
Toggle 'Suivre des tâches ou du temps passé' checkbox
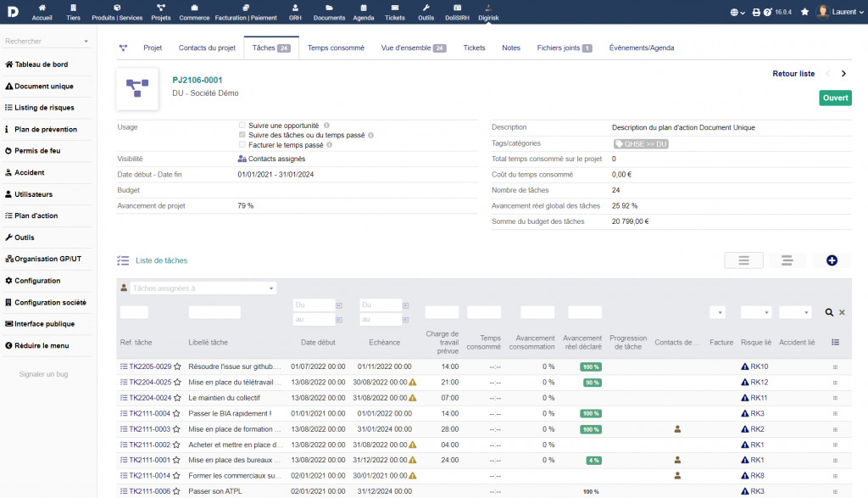242,135
